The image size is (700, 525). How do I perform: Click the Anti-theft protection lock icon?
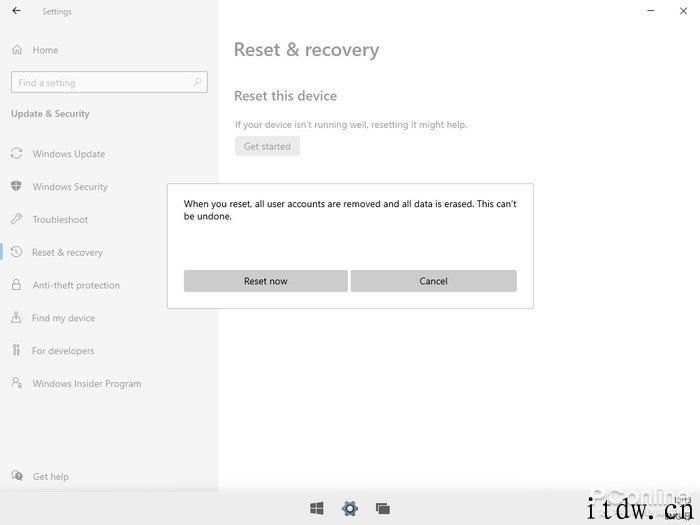pos(17,285)
